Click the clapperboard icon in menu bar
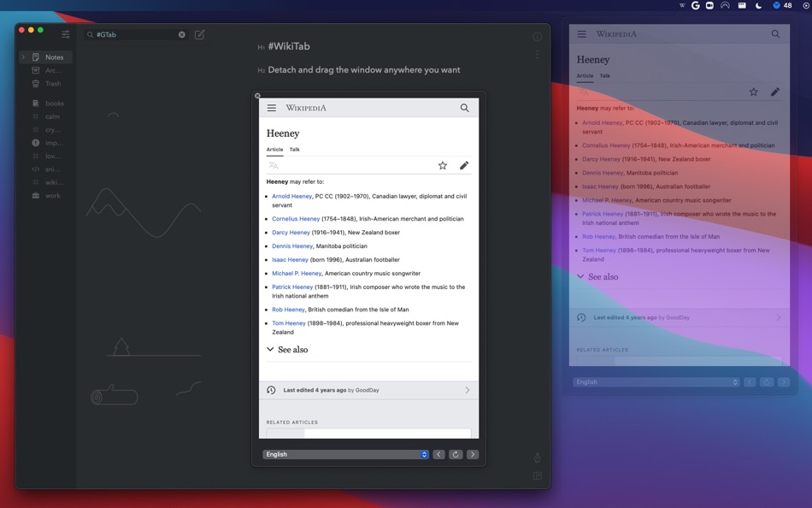Viewport: 812px width, 508px height. tap(742, 6)
